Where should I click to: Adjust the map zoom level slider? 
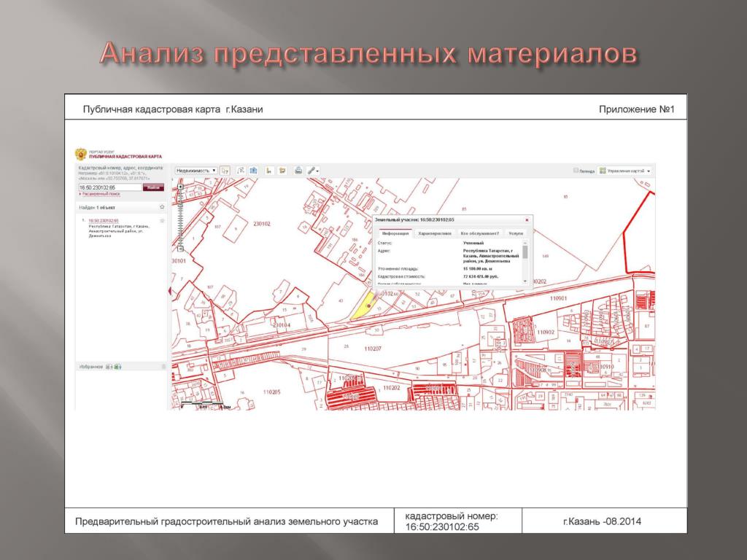click(181, 218)
